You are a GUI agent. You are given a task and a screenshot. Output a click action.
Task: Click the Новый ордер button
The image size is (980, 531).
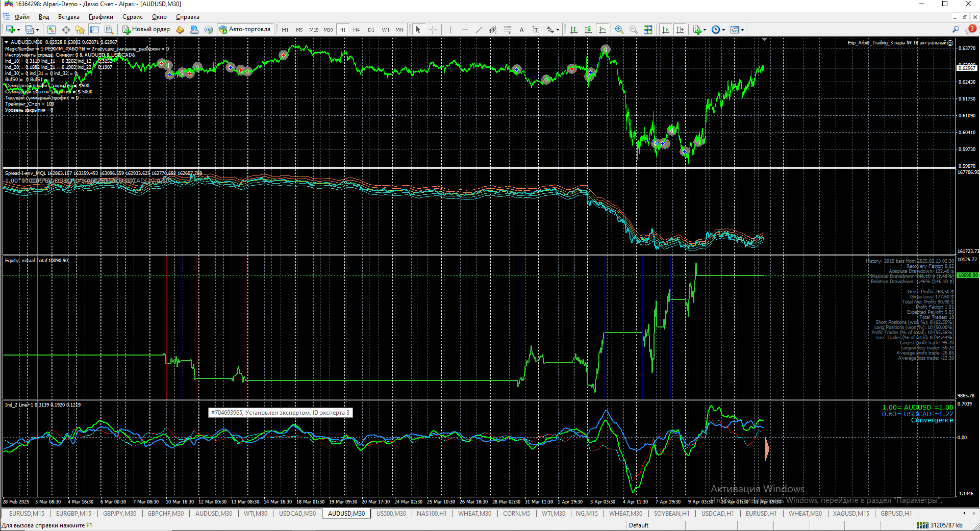point(146,30)
